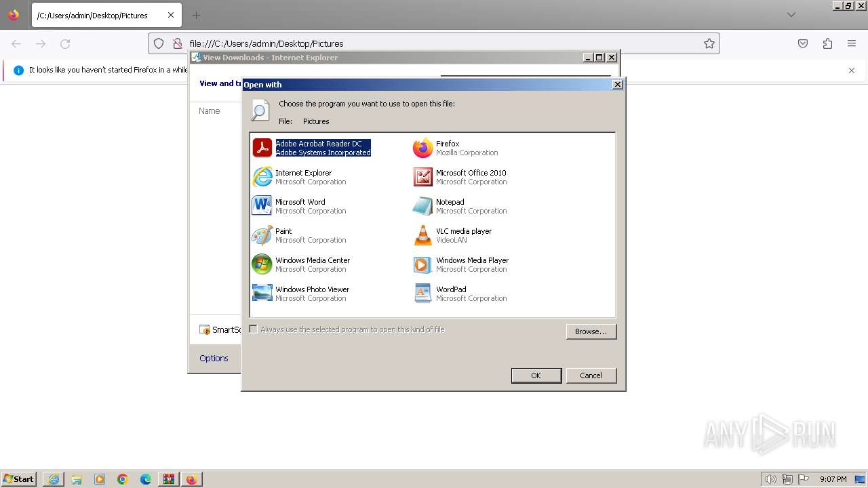Toggle Always use the selected program checkbox
868x488 pixels.
(x=253, y=329)
